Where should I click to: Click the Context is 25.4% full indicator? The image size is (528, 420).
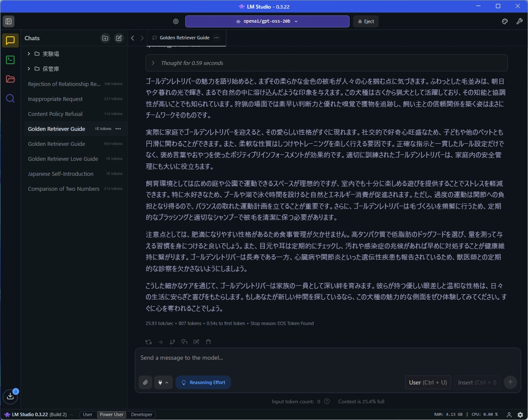click(x=361, y=401)
